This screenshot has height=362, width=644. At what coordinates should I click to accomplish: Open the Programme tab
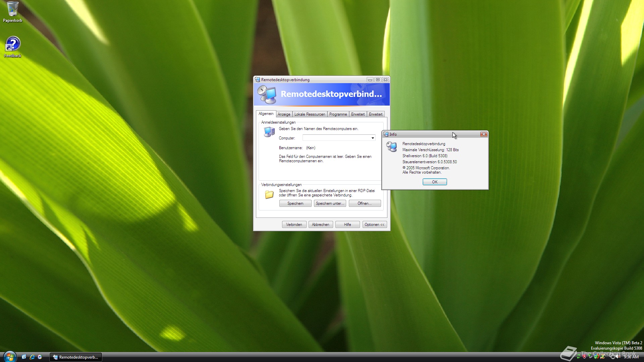[338, 114]
